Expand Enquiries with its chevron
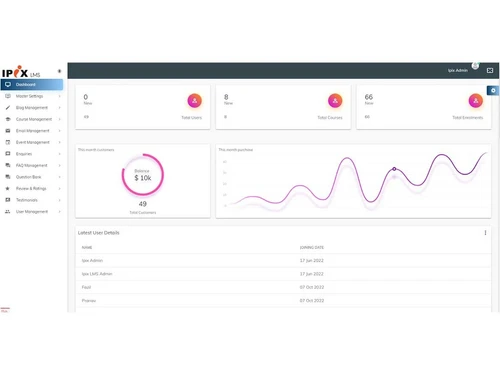Screen dimensions: 500x375 tap(60, 154)
